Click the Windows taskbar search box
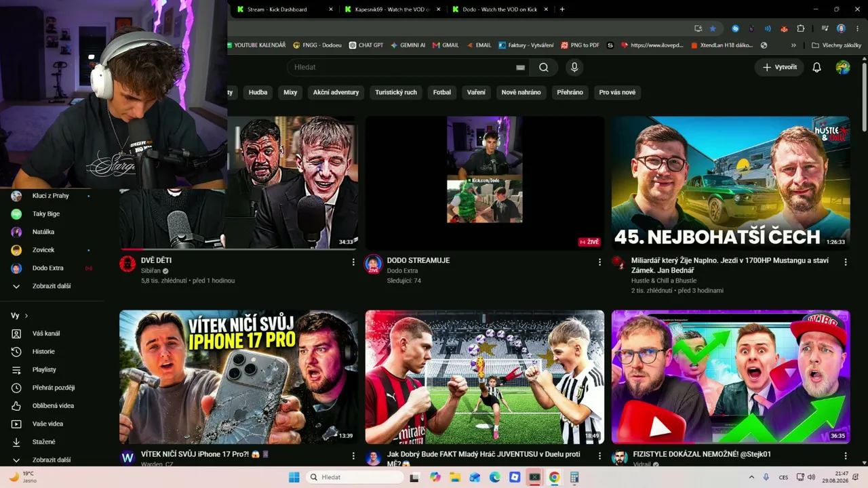Screen dimensions: 868x488 pos(355,477)
